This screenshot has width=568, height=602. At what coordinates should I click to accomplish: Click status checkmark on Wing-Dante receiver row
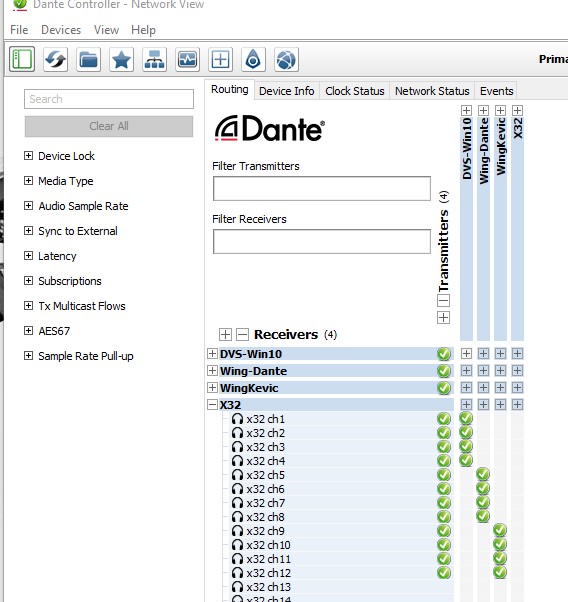(444, 370)
